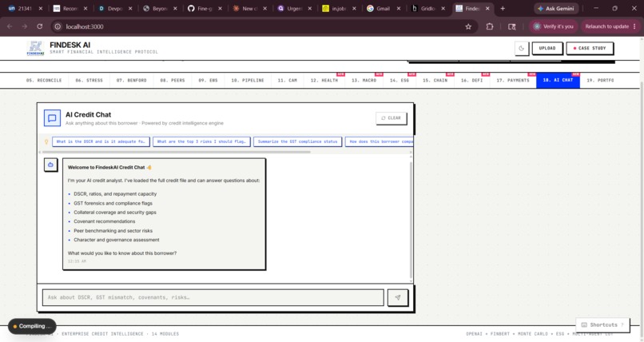Open the 19. PORTFO tab
The image size is (644, 342).
click(x=600, y=81)
